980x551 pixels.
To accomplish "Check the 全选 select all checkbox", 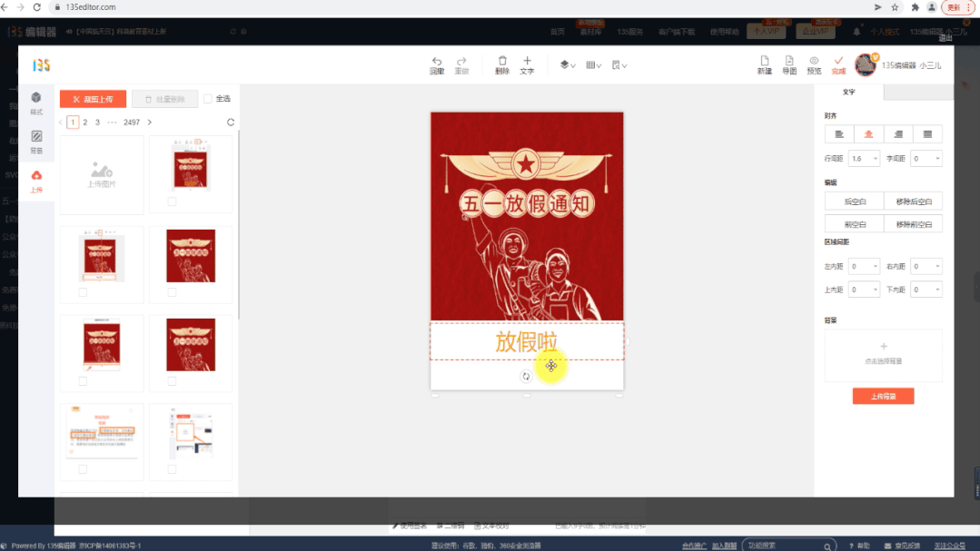I will (208, 99).
